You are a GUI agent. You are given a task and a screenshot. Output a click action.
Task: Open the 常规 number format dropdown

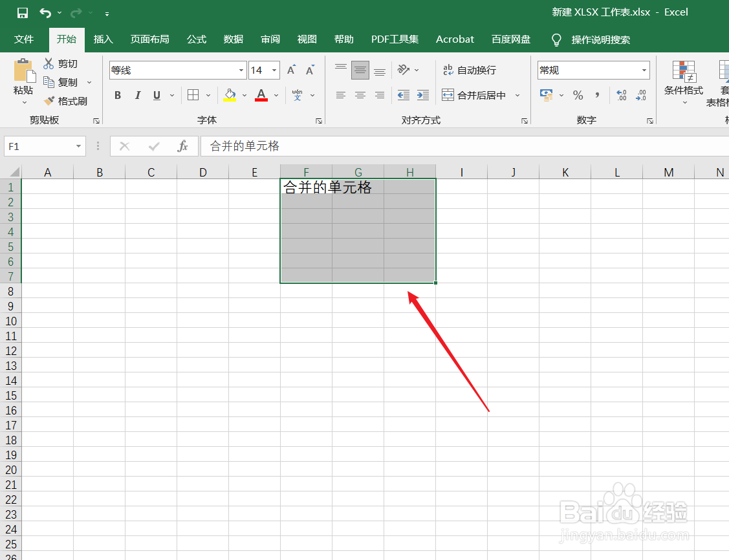[x=644, y=70]
